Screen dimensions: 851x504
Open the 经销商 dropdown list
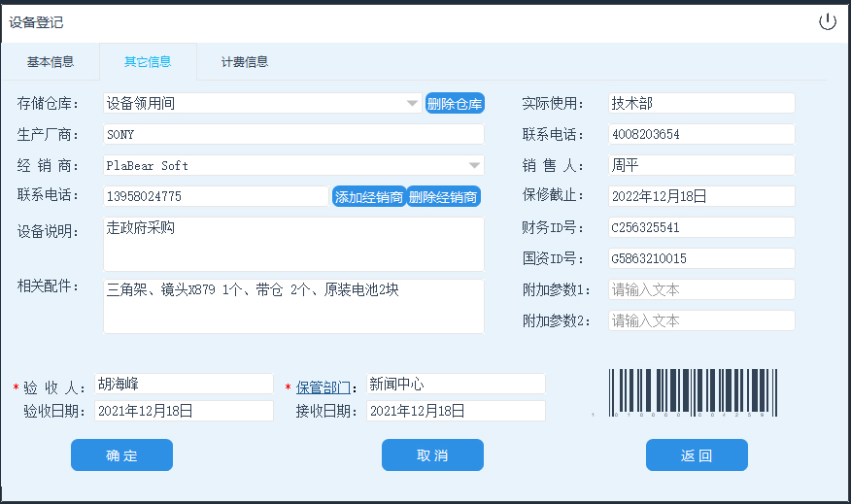[474, 166]
